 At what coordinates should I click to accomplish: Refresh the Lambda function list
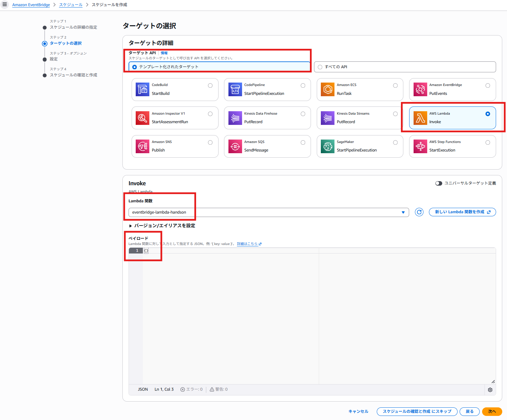[419, 212]
